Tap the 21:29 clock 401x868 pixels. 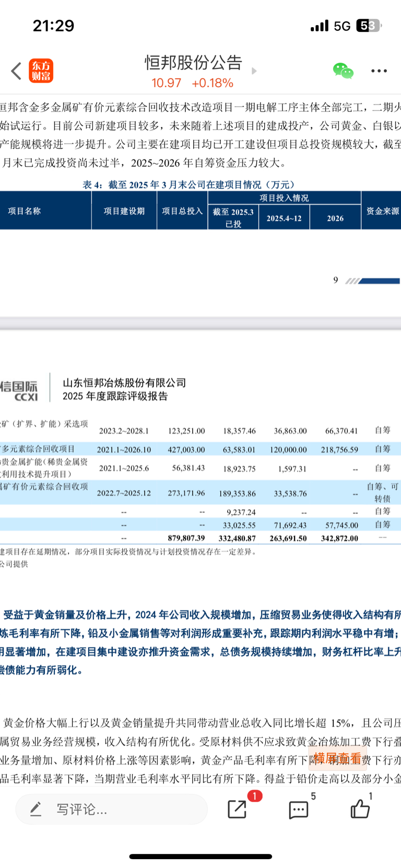(54, 26)
